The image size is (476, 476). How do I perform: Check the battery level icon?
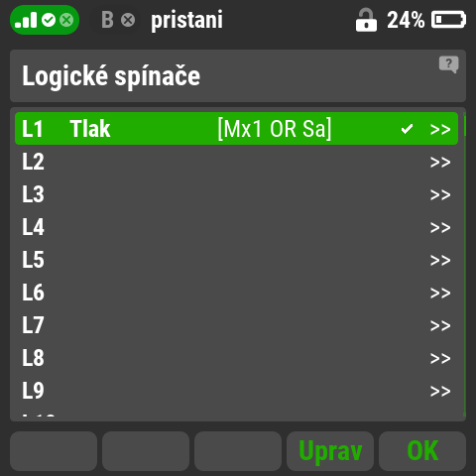(x=448, y=20)
